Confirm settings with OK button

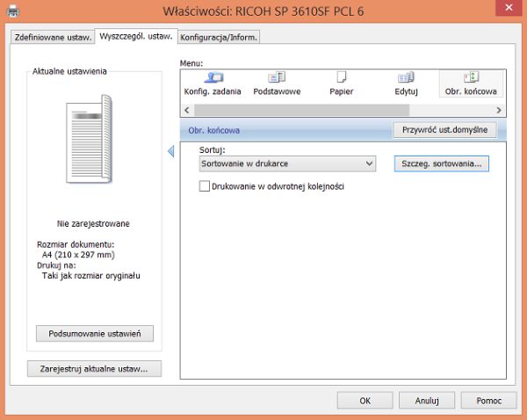pos(365,401)
